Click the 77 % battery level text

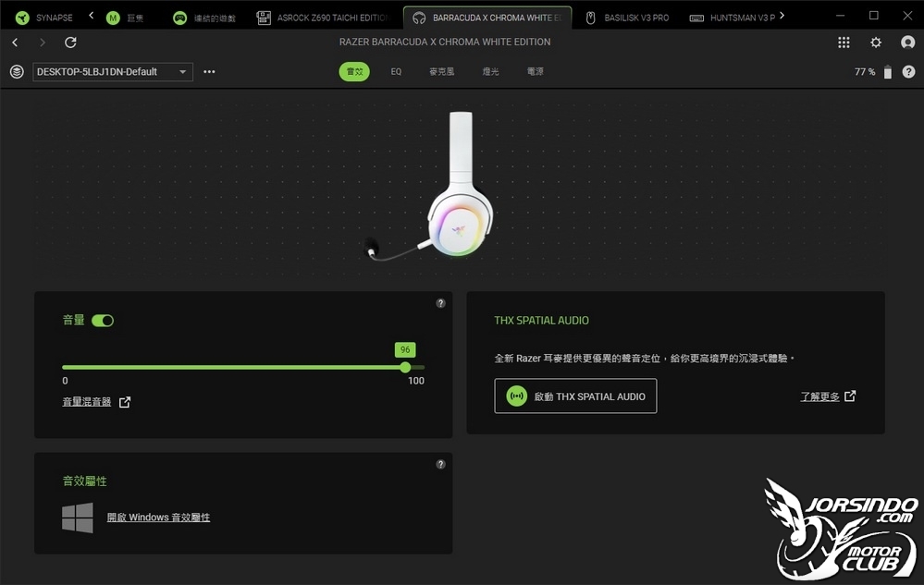pos(865,72)
